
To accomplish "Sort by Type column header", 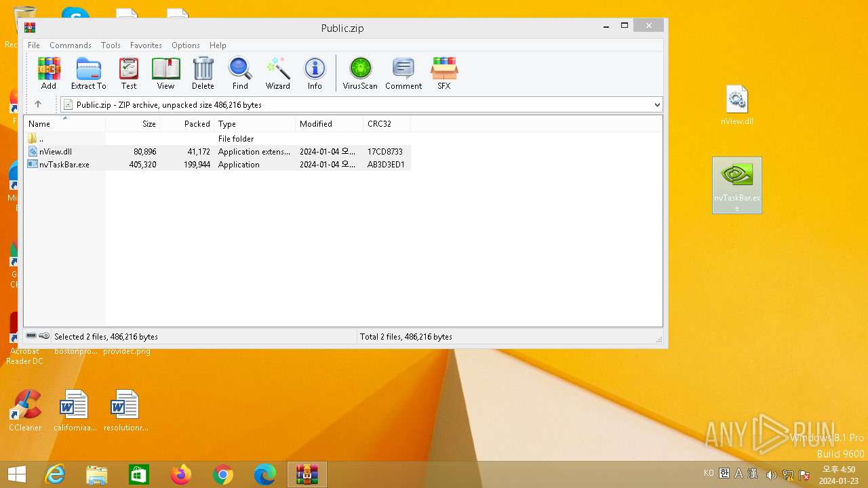I will pyautogui.click(x=255, y=123).
